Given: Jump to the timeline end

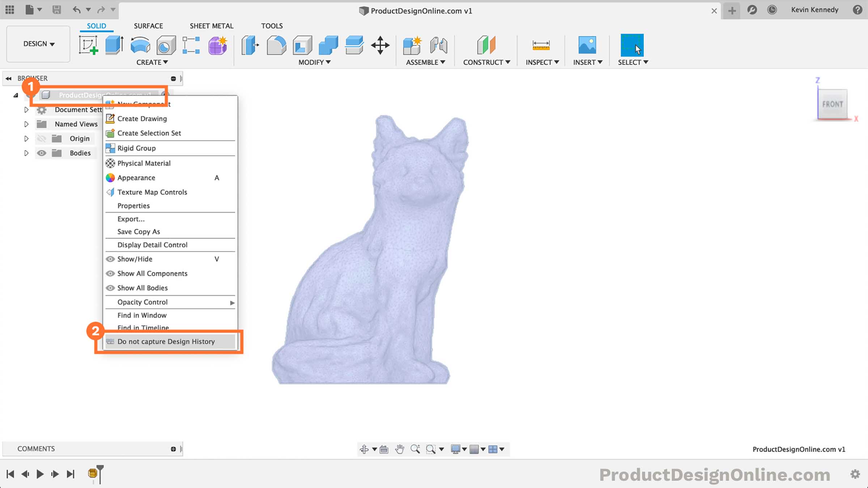Looking at the screenshot, I should point(71,474).
